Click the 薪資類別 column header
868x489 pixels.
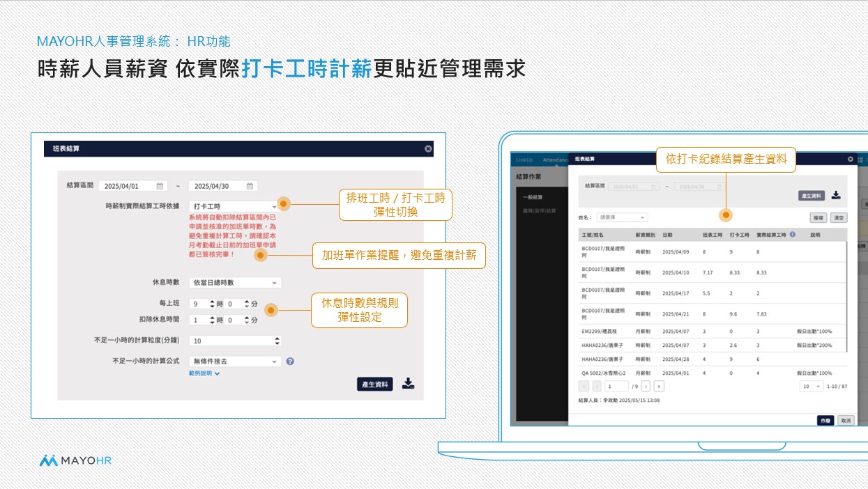645,235
